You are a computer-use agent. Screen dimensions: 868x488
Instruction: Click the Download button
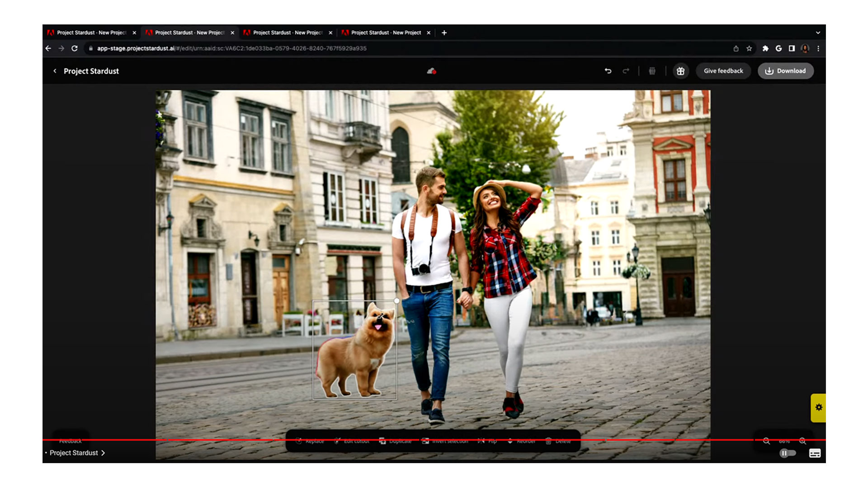[x=785, y=71]
